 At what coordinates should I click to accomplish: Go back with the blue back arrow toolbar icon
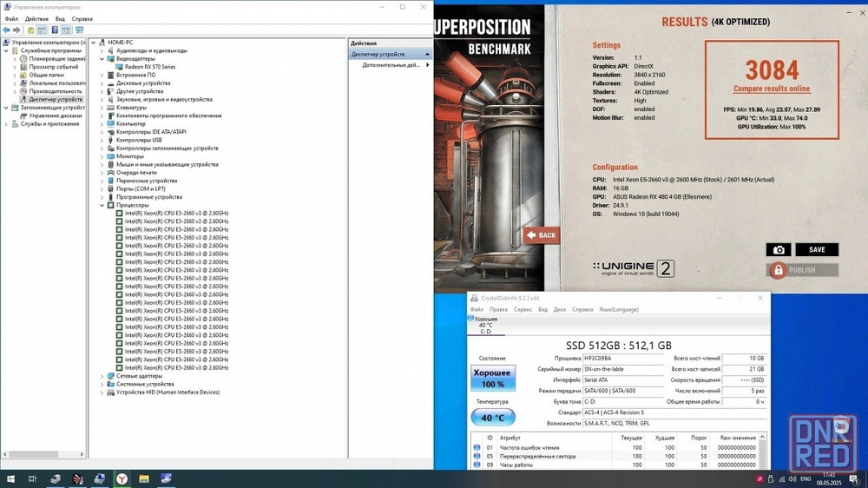[x=6, y=30]
